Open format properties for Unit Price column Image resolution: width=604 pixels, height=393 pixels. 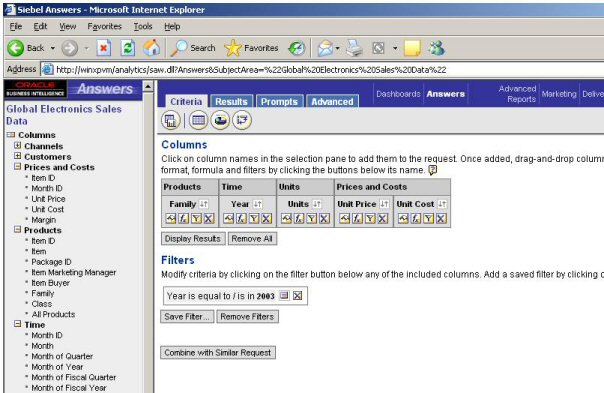[x=344, y=219]
